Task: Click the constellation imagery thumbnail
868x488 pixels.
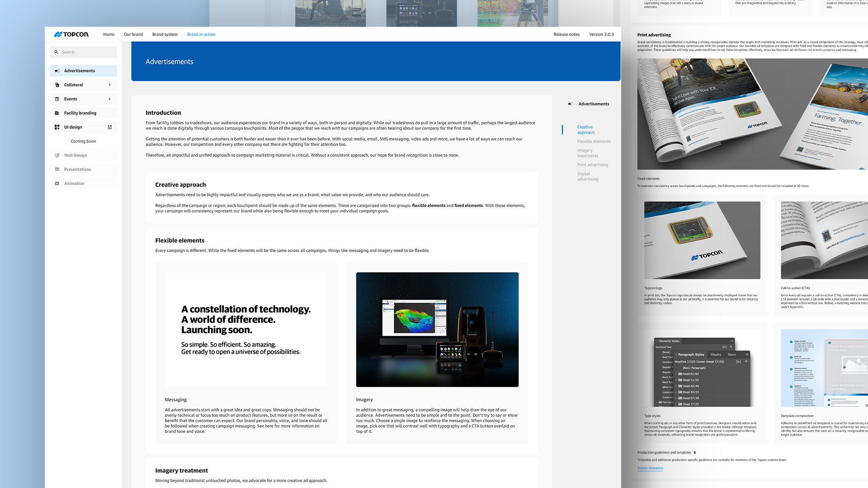Action: (437, 329)
